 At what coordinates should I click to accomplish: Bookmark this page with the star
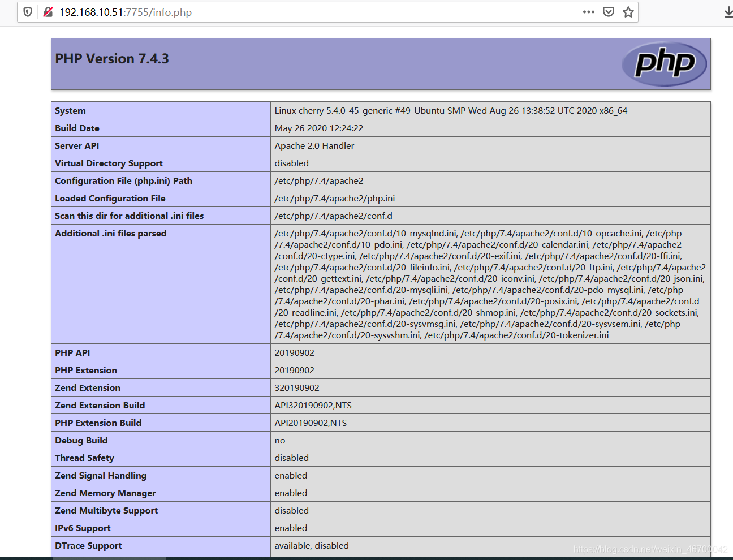(628, 12)
